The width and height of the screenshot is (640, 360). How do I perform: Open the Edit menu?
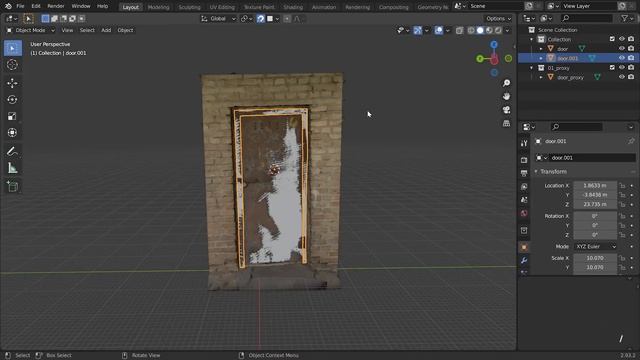tap(36, 7)
